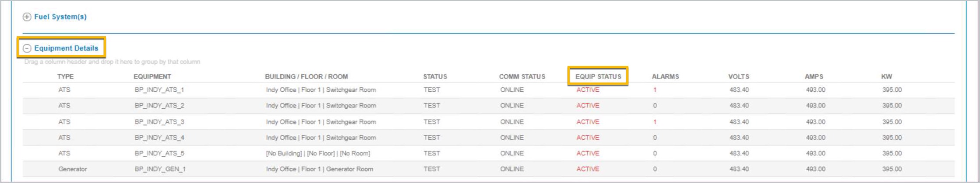Click the Equipment Details heading
This screenshot has width=980, height=183.
pyautogui.click(x=66, y=48)
